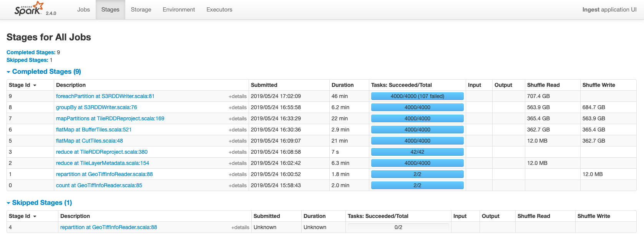
Task: Click the Ingest application UI label
Action: click(609, 10)
